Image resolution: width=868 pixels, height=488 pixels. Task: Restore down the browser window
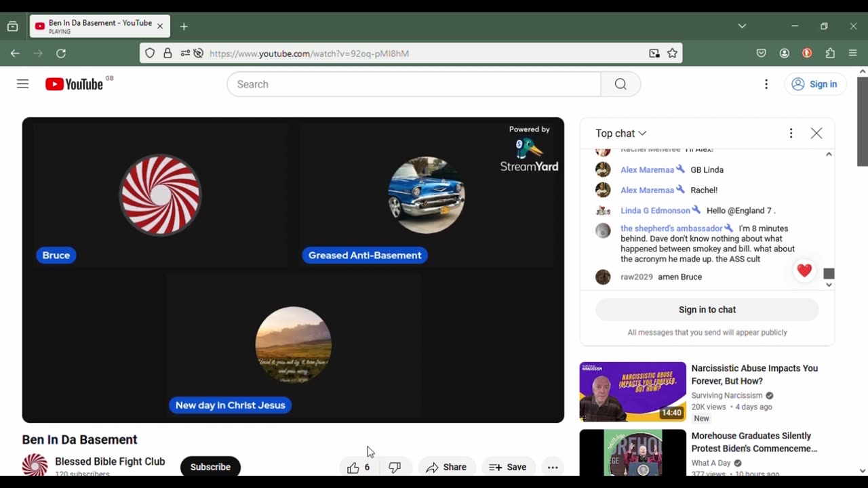click(x=824, y=26)
